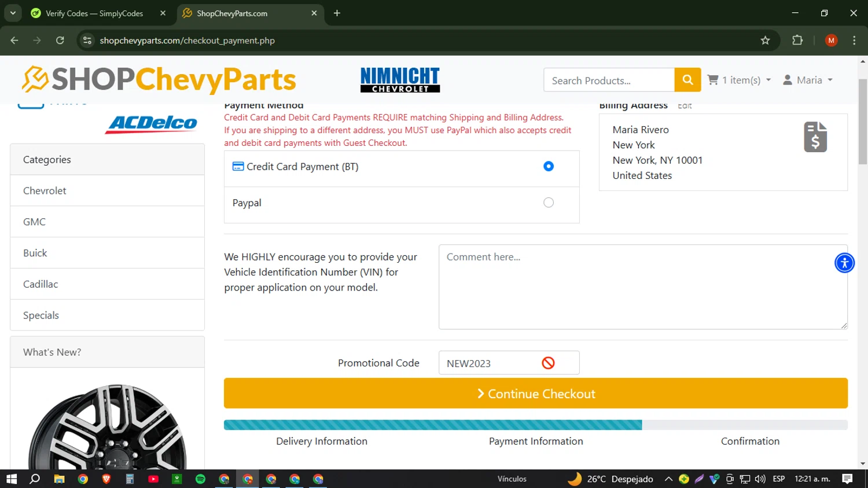868x488 pixels.
Task: Open Buick category
Action: (x=107, y=253)
